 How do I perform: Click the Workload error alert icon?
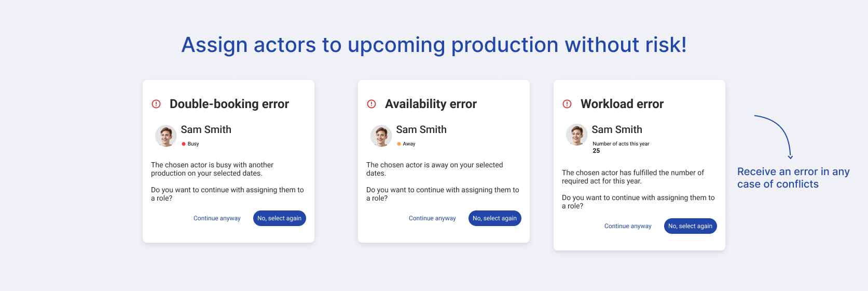(567, 104)
